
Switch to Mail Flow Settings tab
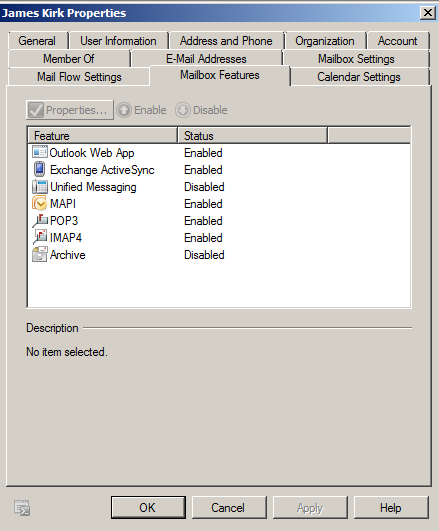tap(79, 77)
